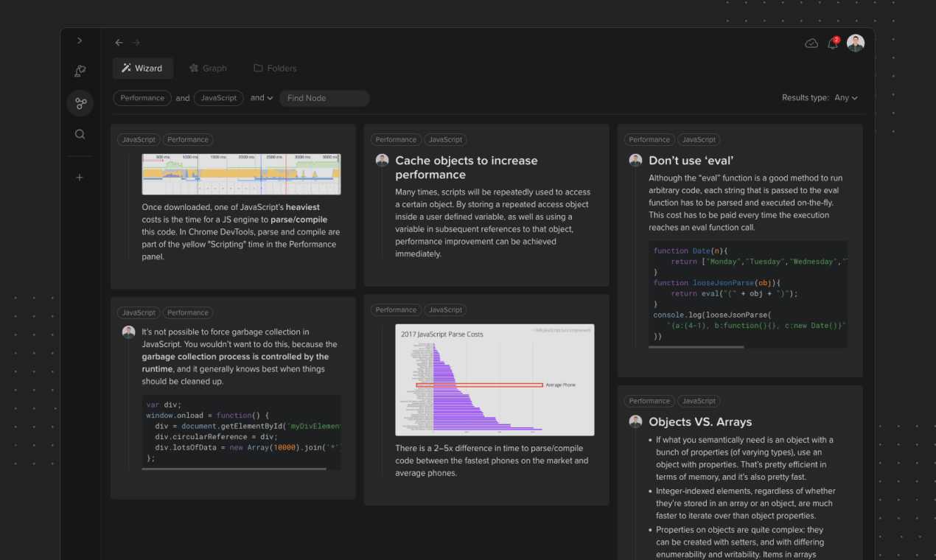This screenshot has width=936, height=560.
Task: Toggle the Performance filter chip
Action: (x=142, y=97)
